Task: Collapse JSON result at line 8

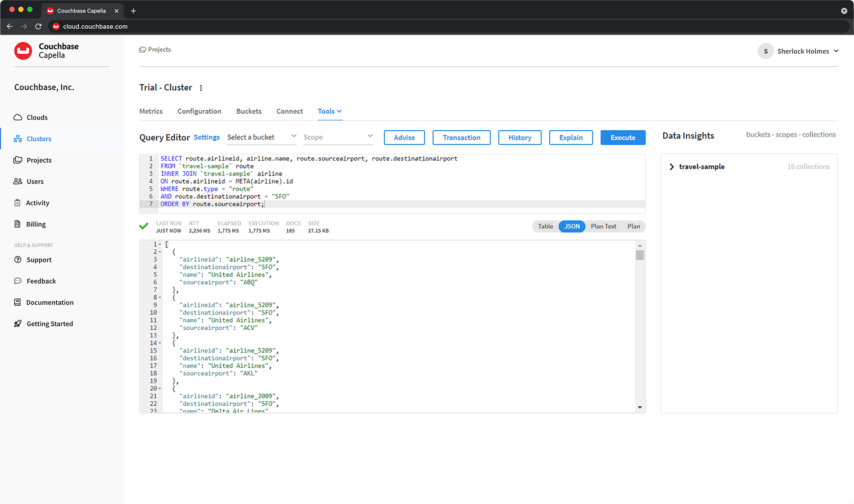Action: pyautogui.click(x=159, y=297)
